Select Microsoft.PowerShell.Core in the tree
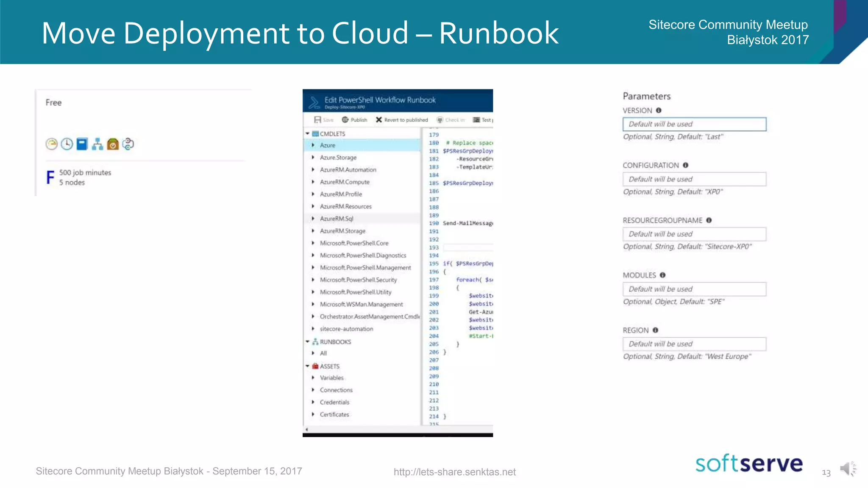 tap(362, 243)
